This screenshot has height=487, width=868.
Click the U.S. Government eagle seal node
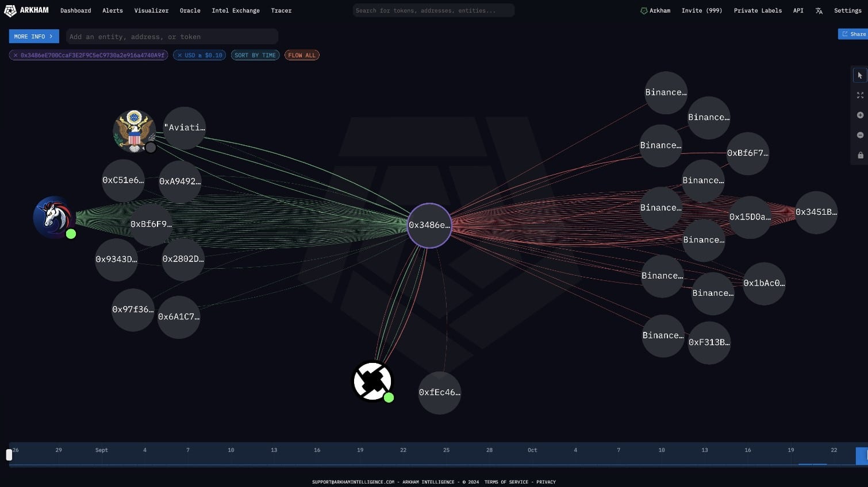pos(134,132)
